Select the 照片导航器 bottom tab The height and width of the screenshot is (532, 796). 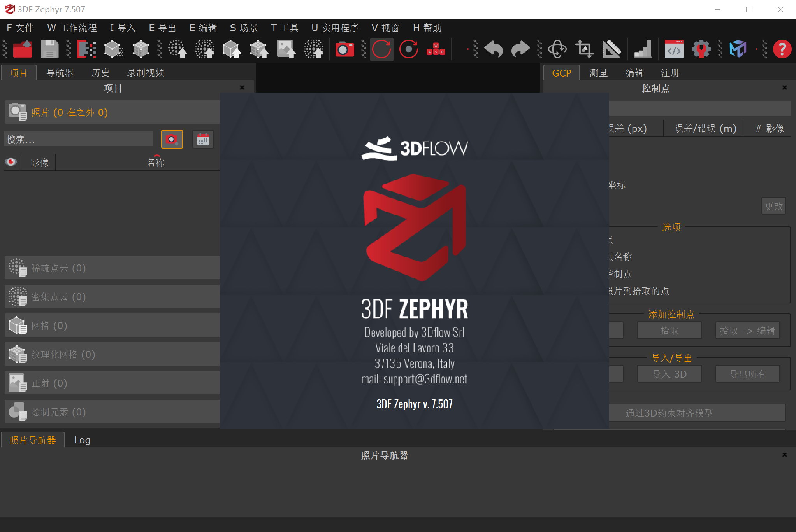tap(33, 440)
